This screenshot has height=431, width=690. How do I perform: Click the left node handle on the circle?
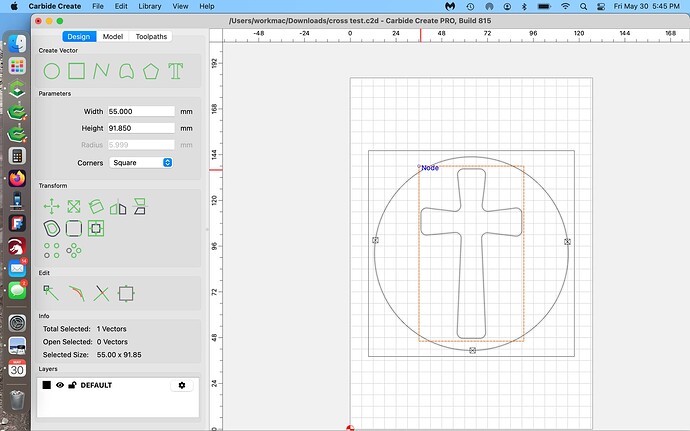pyautogui.click(x=375, y=240)
